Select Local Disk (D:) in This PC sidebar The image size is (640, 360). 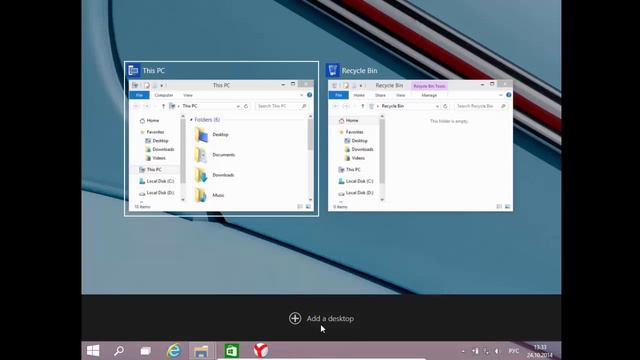coord(156,193)
